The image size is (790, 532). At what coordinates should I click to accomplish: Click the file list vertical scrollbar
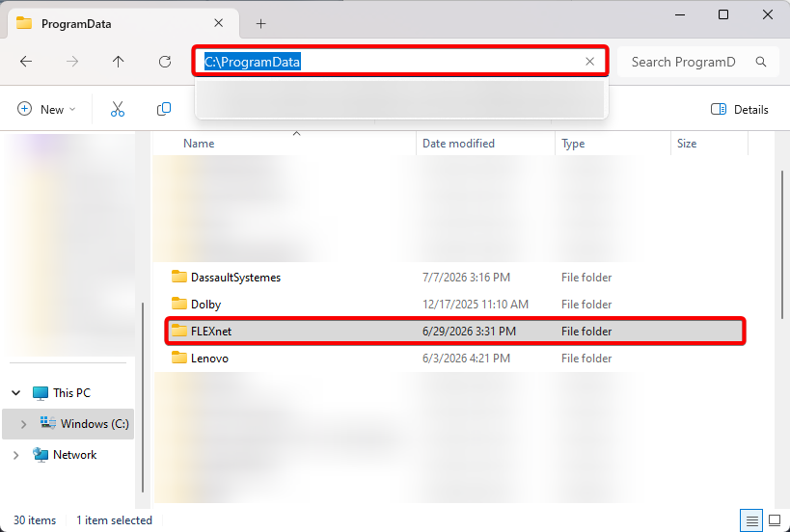(x=782, y=245)
